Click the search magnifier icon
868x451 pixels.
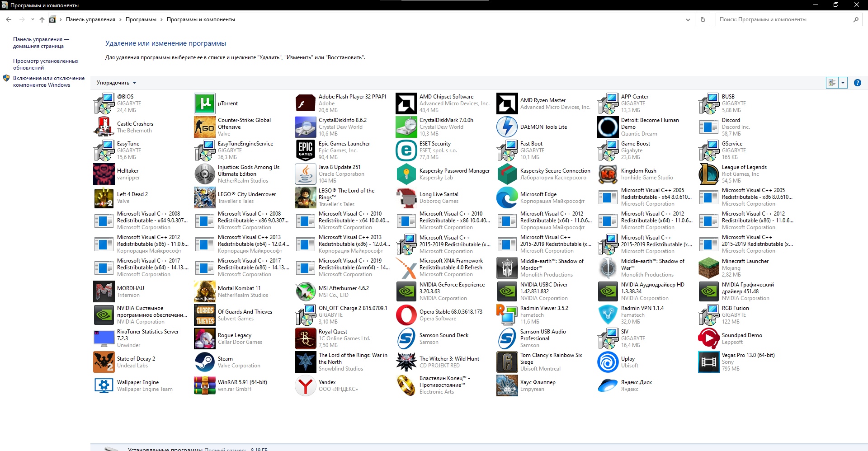pyautogui.click(x=855, y=19)
